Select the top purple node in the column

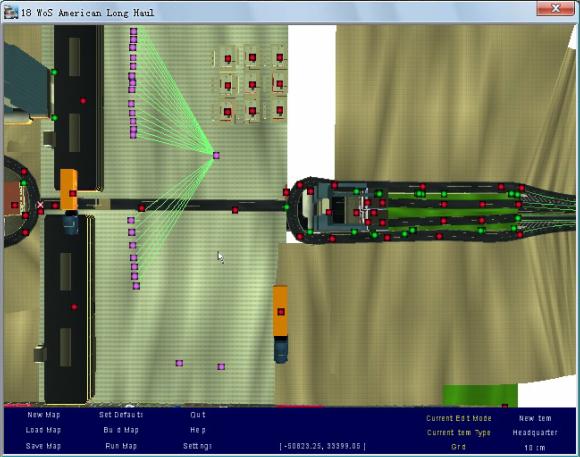point(134,31)
